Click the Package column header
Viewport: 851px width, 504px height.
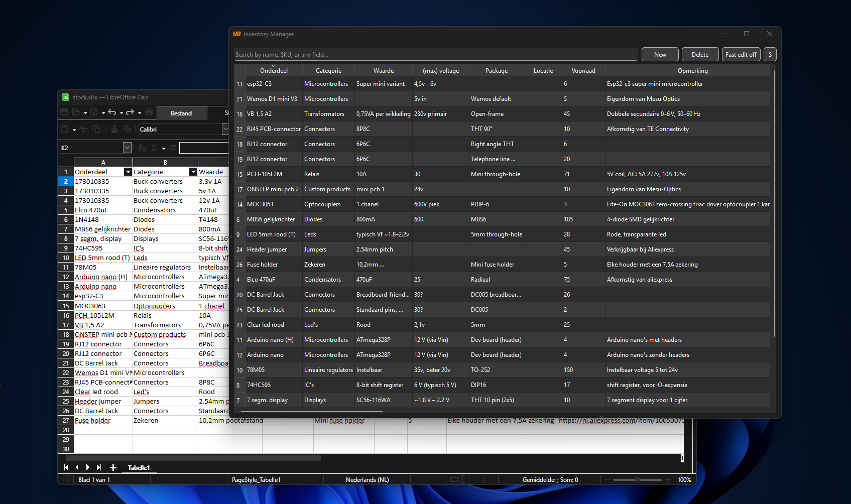[x=497, y=71]
